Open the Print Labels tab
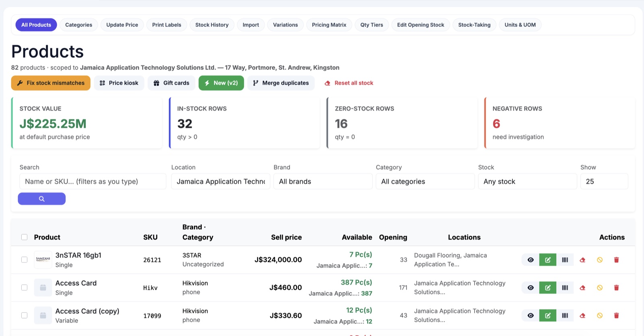 (167, 25)
